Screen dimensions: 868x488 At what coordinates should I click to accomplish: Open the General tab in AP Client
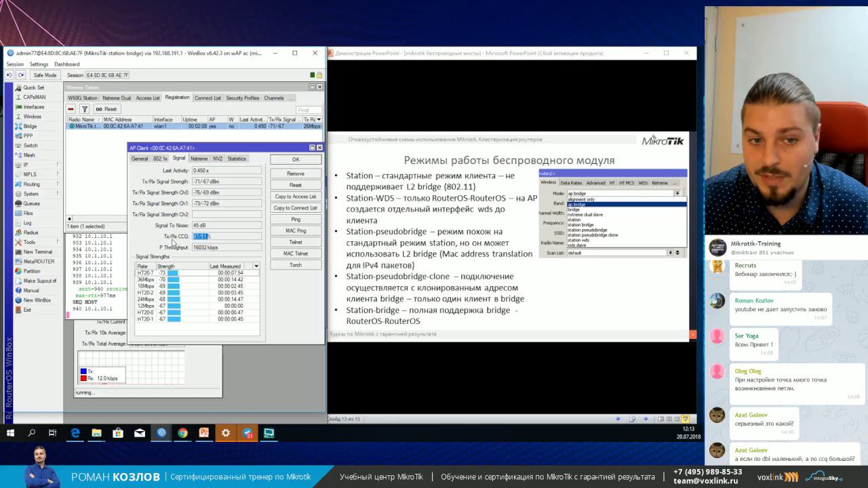(x=140, y=159)
